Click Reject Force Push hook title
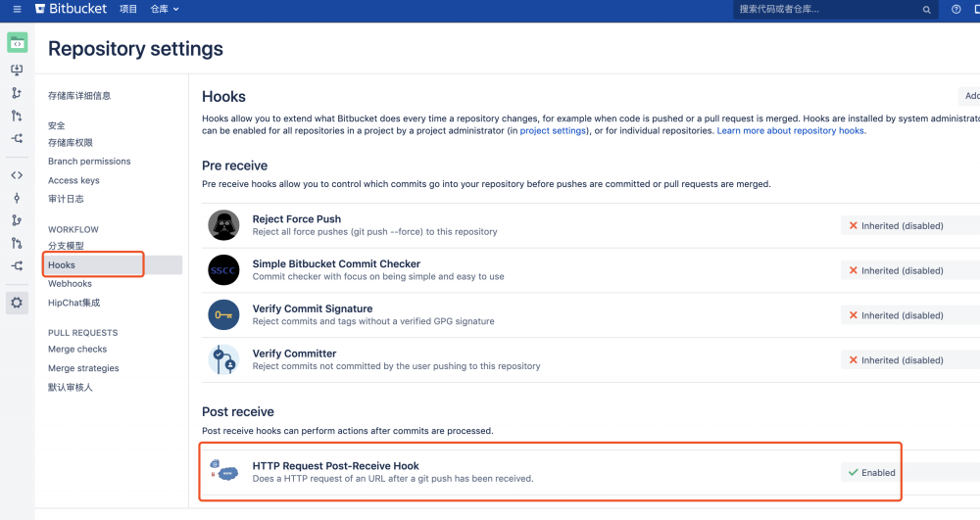Viewport: 980px width, 520px height. [x=297, y=219]
